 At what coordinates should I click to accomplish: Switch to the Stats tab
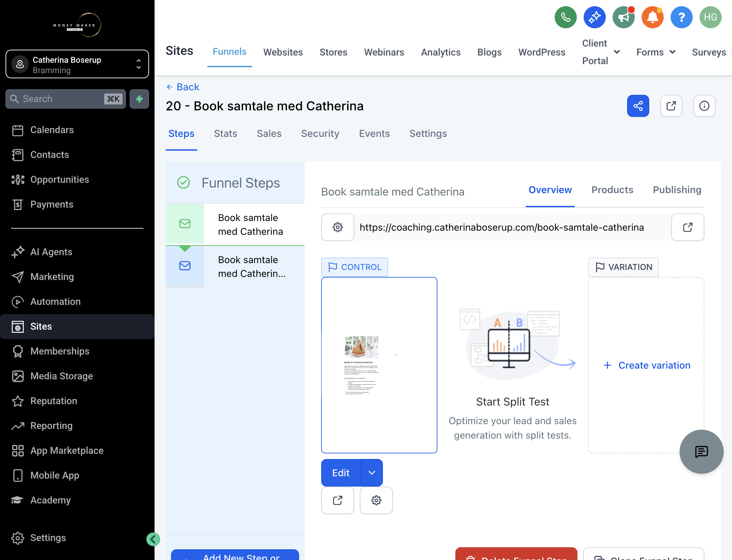tap(226, 134)
